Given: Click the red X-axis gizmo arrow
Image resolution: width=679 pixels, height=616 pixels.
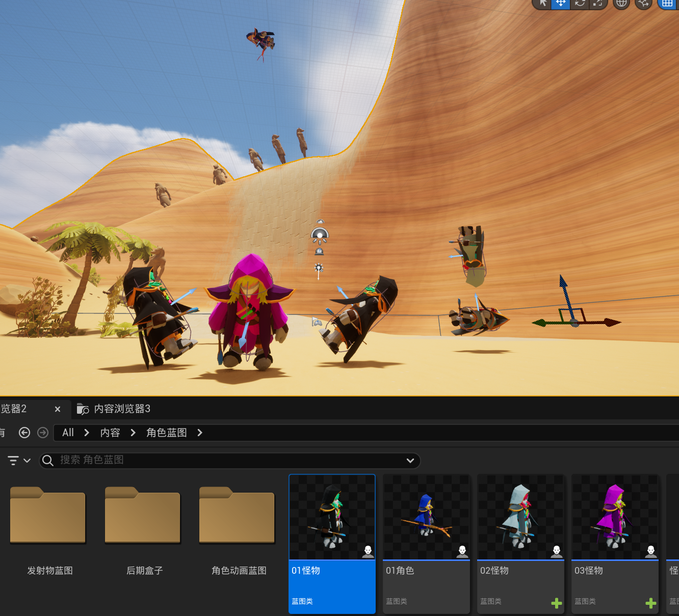Looking at the screenshot, I should click(609, 322).
